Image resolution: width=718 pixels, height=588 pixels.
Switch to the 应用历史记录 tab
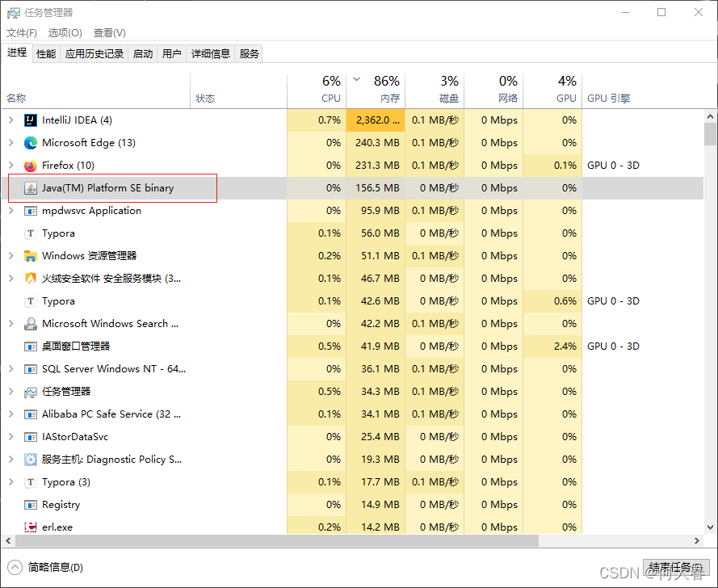pyautogui.click(x=94, y=54)
